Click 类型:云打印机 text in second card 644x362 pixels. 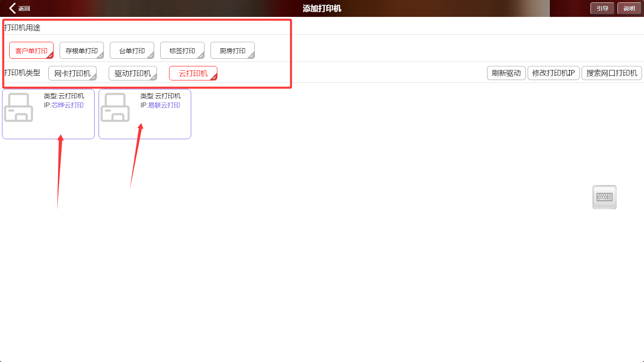tap(161, 96)
